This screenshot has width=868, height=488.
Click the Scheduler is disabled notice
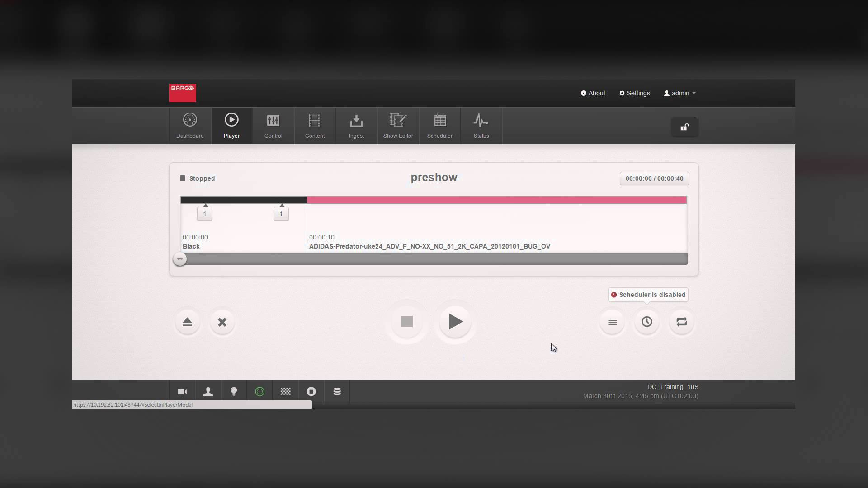click(x=648, y=295)
